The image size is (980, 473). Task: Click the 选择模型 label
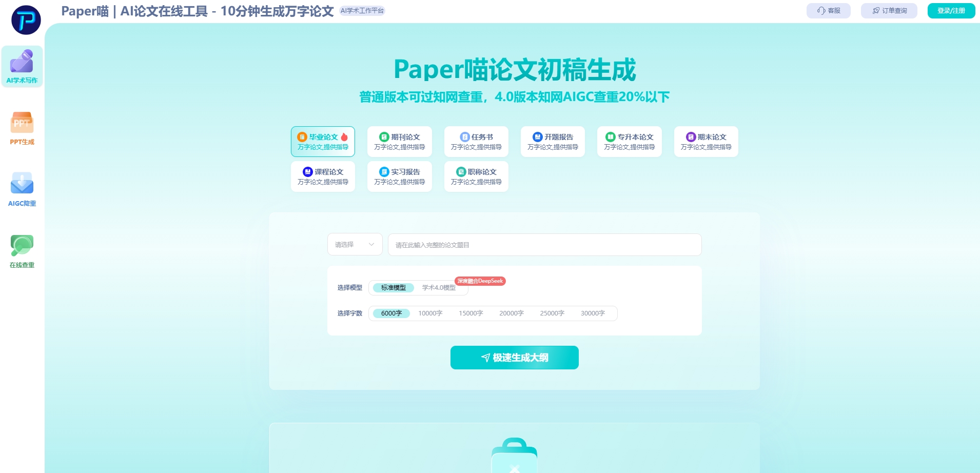[350, 288]
